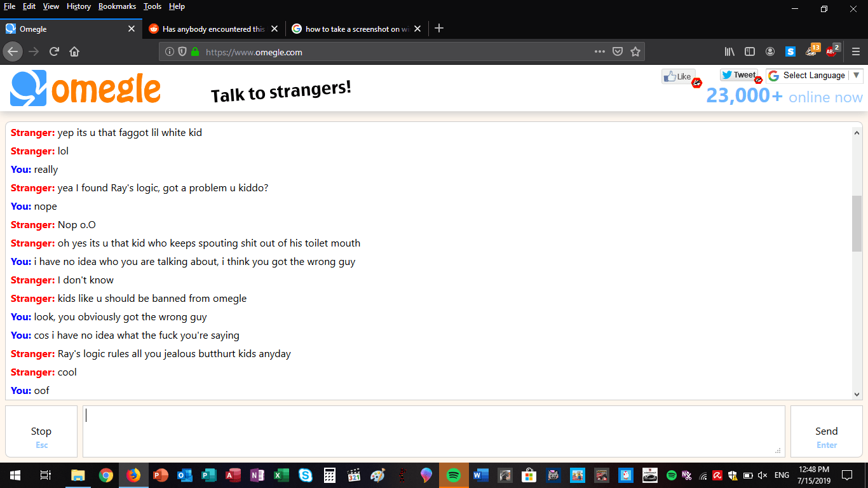Open the Firefox hamburger menu
The height and width of the screenshot is (488, 868).
[855, 51]
